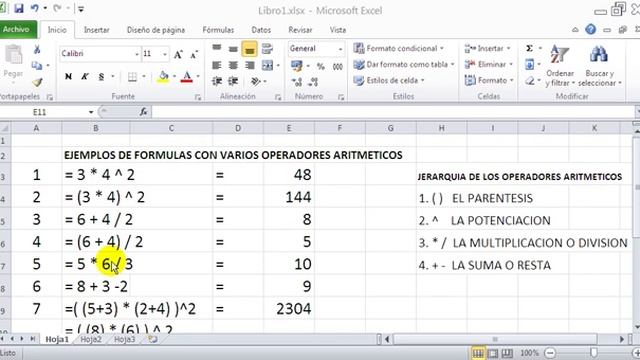This screenshot has height=360, width=640.
Task: Toggle bottom align button highlighted in ribbon
Action: coord(249,49)
